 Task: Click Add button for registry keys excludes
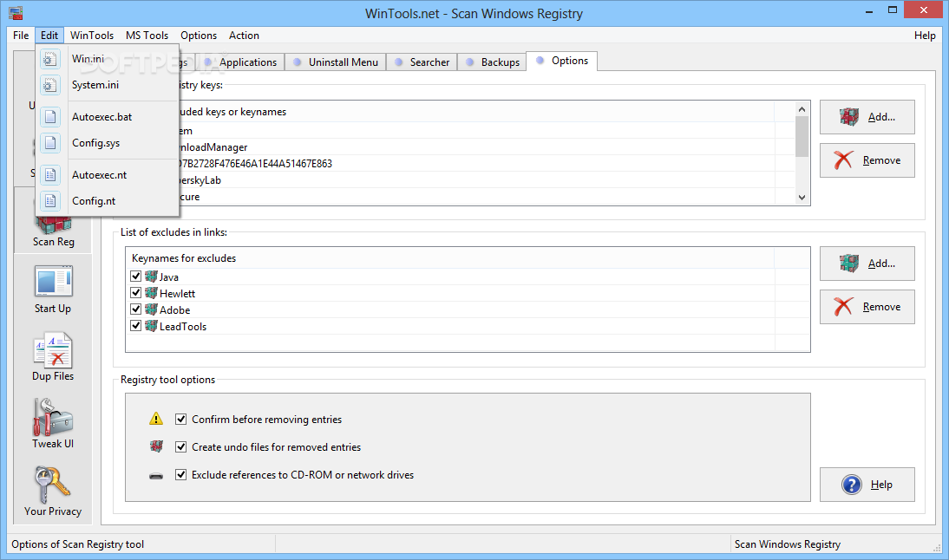867,117
